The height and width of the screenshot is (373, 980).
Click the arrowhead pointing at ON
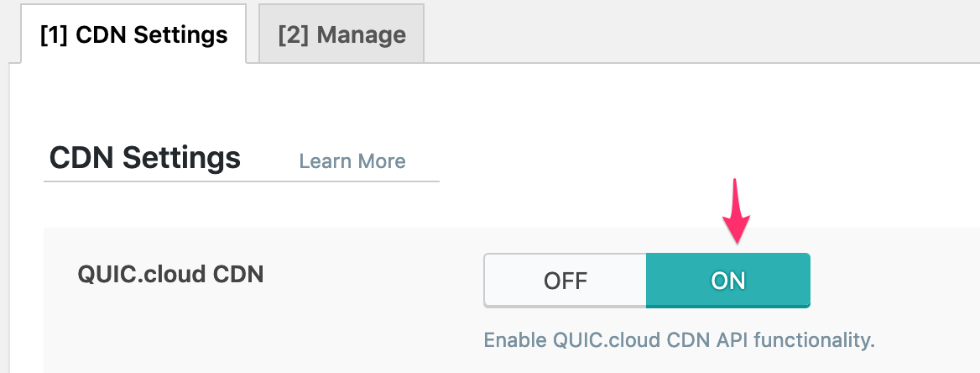point(738,229)
